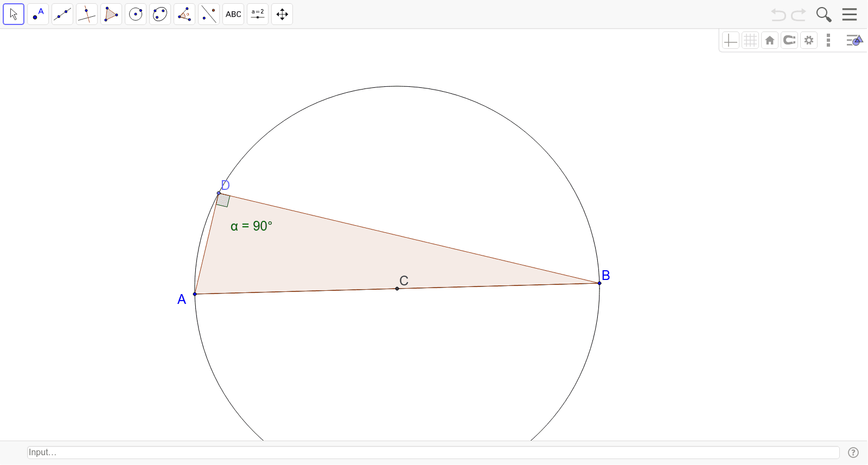Screen dimensions: 868x465
Task: Click into the Input bar field
Action: pos(433,453)
